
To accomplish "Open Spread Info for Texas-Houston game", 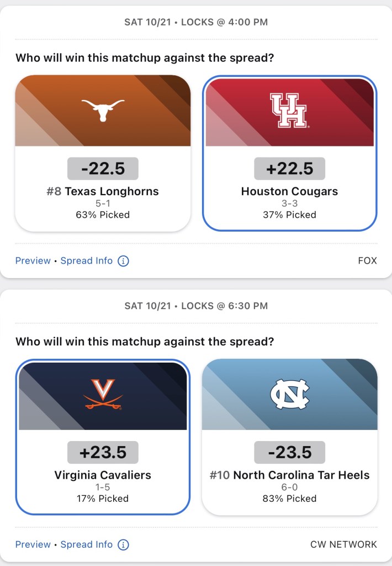I will [x=87, y=261].
